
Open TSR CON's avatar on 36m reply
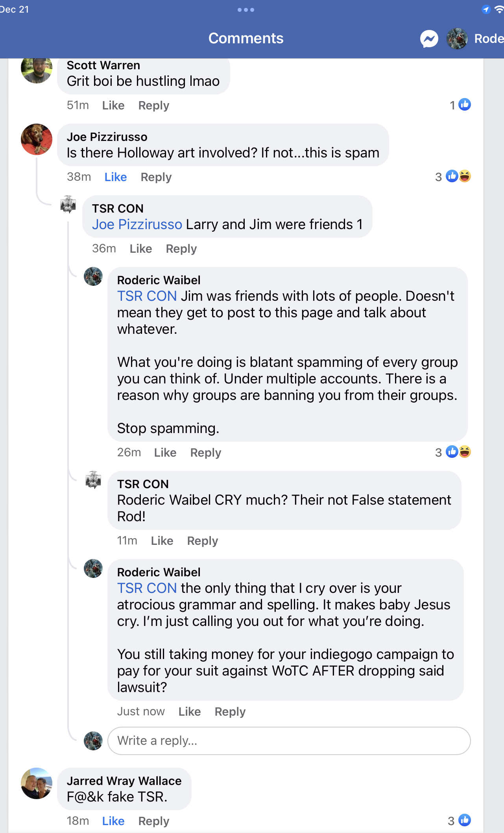pyautogui.click(x=68, y=204)
